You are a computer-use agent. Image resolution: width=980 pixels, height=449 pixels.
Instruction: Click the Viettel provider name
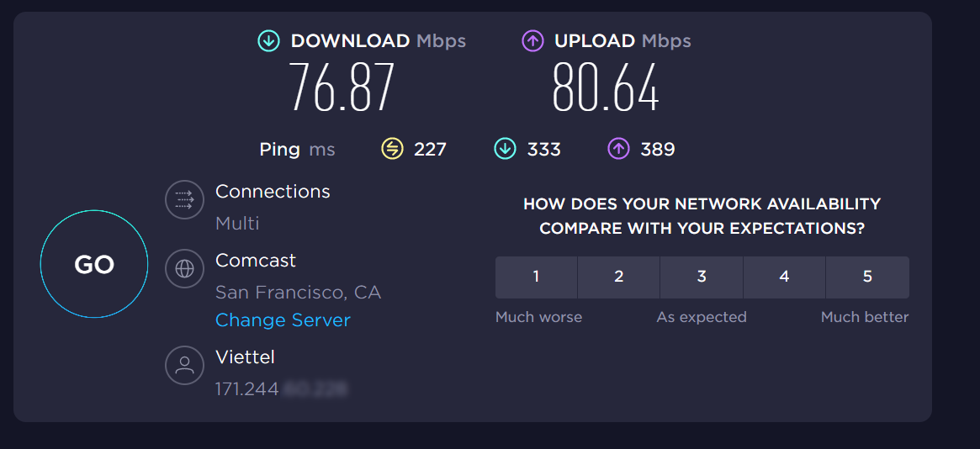pos(245,357)
